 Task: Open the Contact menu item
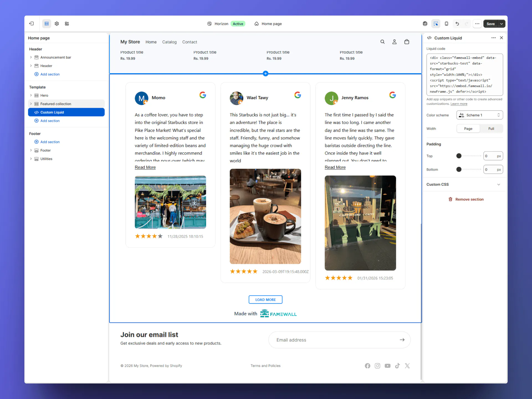(x=190, y=42)
